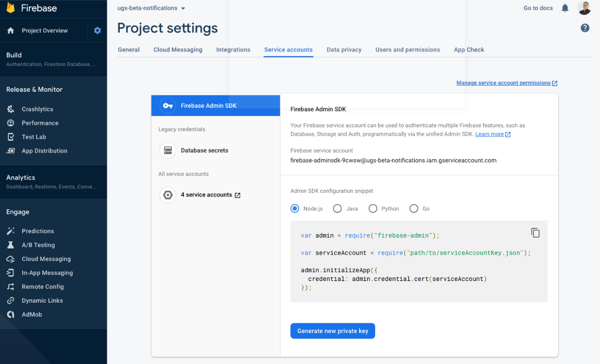
Task: Select the Java radio button
Action: click(x=337, y=209)
